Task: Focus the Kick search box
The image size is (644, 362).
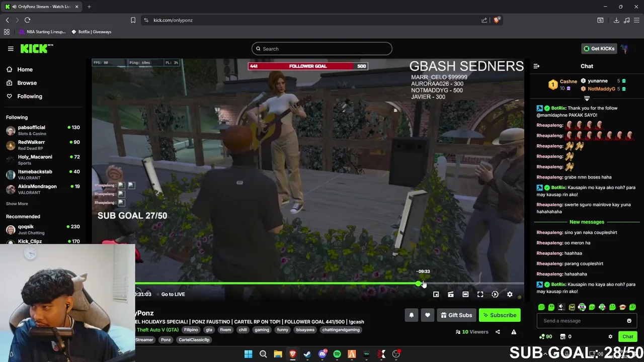Action: pos(322,49)
